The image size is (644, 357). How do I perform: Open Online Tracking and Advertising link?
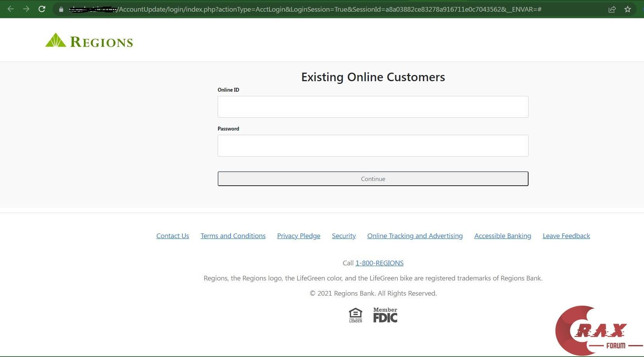tap(415, 236)
